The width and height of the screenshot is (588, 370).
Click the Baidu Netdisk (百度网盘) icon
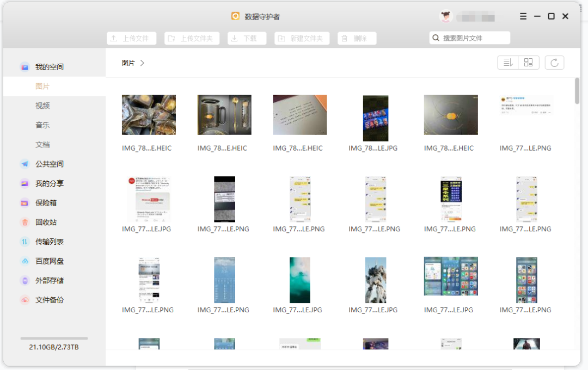(24, 261)
